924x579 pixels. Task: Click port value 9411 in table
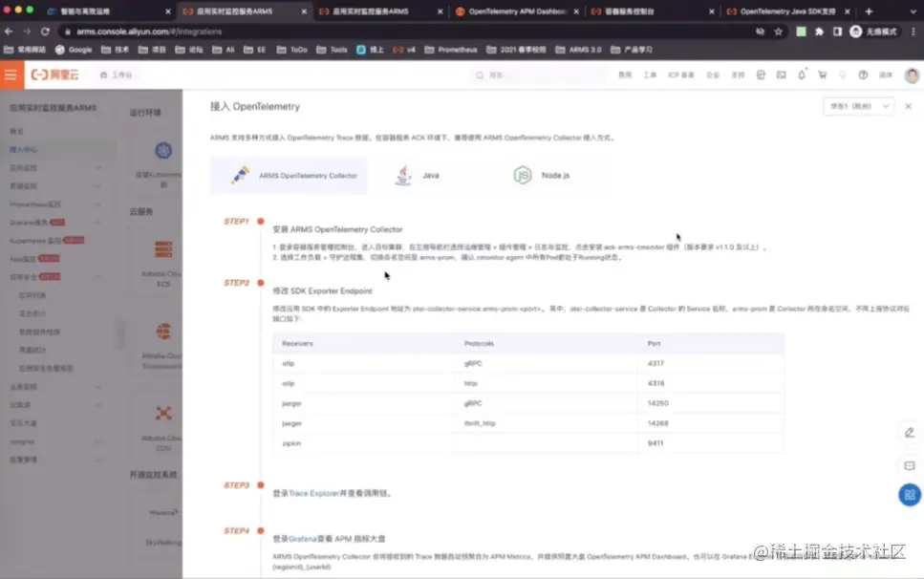[655, 443]
